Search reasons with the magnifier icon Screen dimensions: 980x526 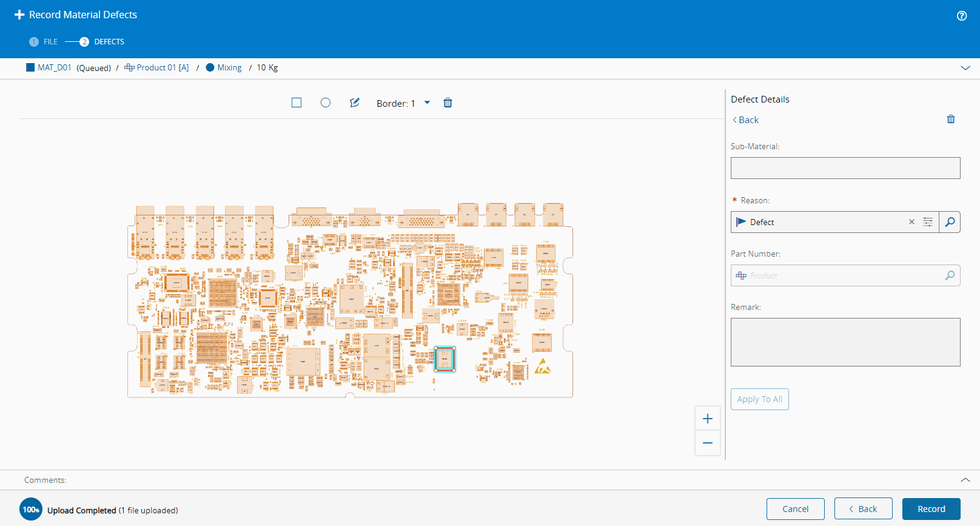click(949, 222)
